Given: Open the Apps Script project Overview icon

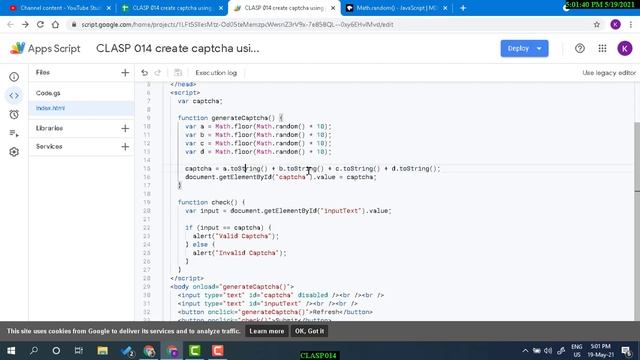Looking at the screenshot, I should coord(14,77).
